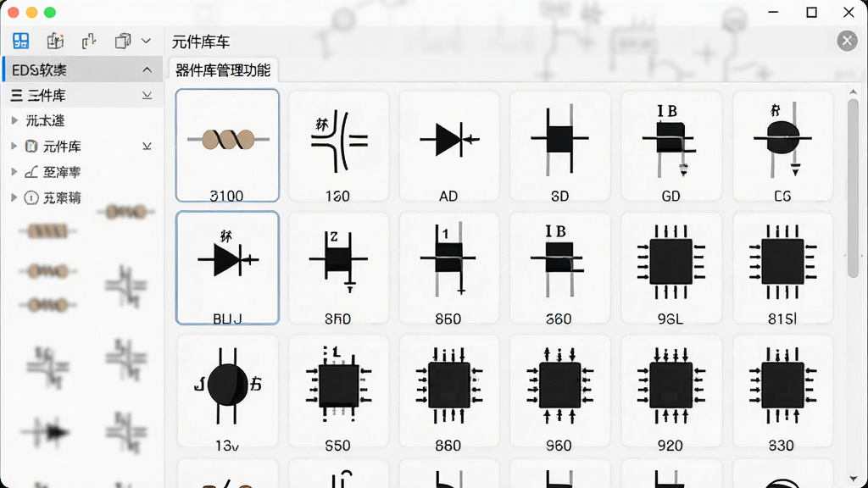Select the component card labeled GD
The width and height of the screenshot is (868, 488).
(671, 146)
